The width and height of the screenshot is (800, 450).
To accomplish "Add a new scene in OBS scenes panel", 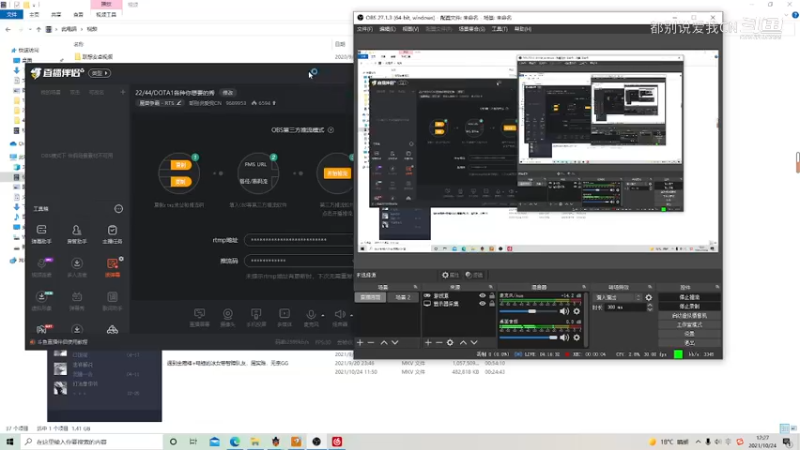I will [x=360, y=342].
